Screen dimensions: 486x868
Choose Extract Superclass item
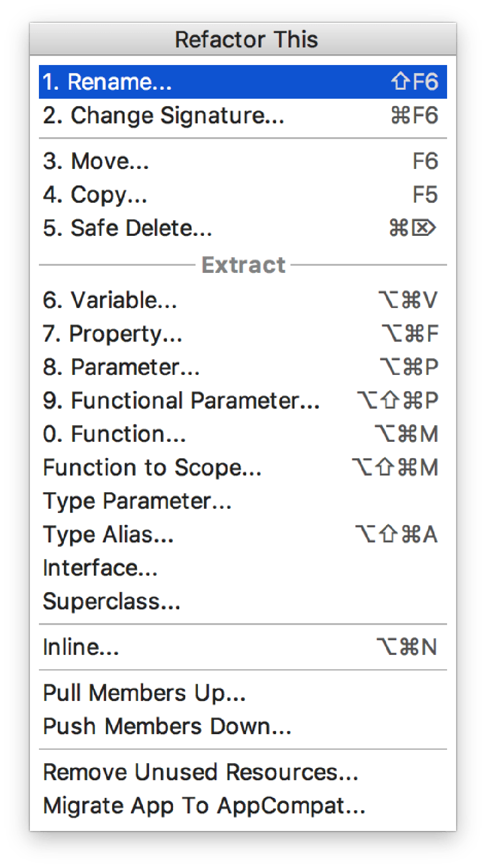(x=112, y=602)
